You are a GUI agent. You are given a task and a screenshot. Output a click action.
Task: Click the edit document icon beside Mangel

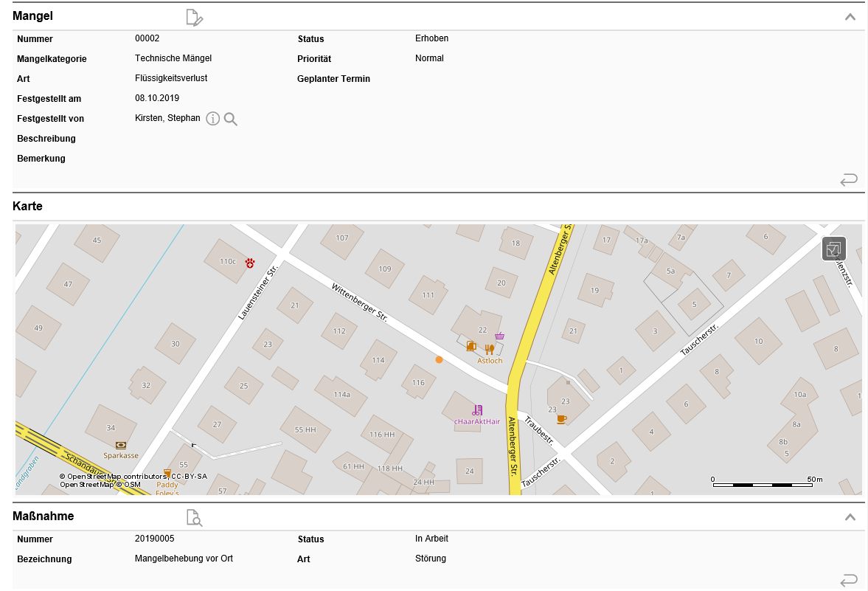point(194,18)
